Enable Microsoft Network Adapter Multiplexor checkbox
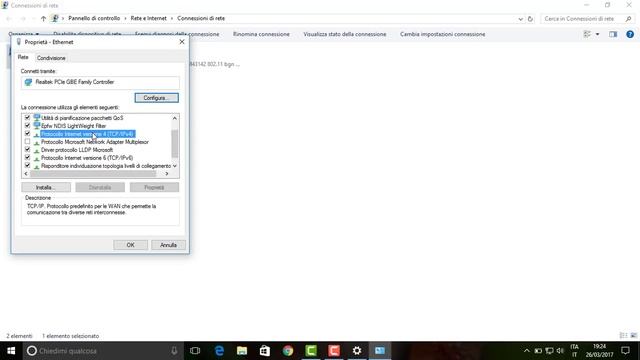The width and height of the screenshot is (640, 360). click(27, 142)
